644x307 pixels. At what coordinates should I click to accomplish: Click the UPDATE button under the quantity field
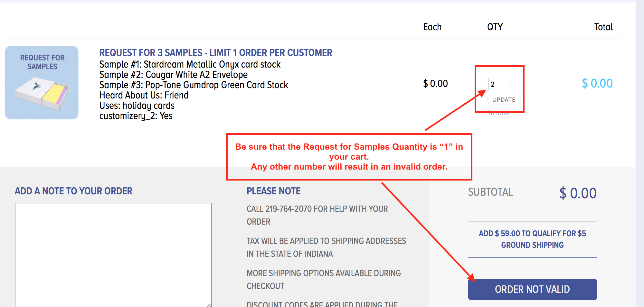[504, 99]
